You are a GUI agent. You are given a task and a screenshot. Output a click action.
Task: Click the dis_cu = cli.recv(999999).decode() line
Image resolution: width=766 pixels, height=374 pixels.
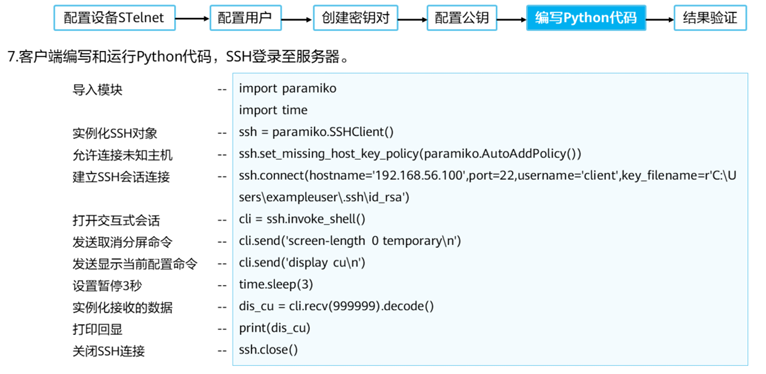[x=336, y=307]
